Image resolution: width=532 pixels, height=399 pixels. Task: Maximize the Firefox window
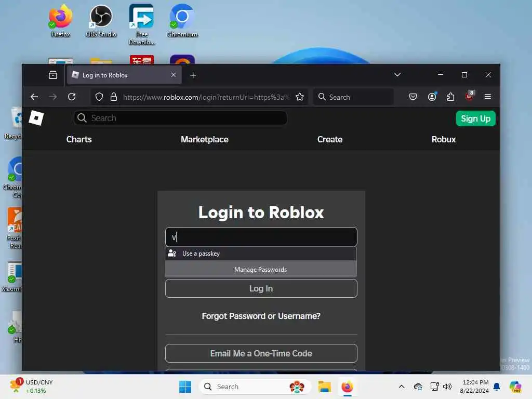tap(464, 75)
